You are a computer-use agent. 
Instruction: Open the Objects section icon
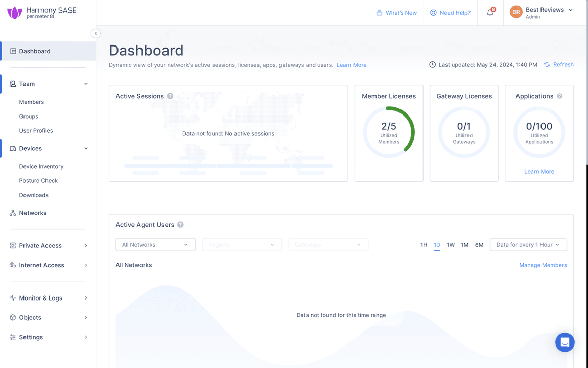click(12, 317)
